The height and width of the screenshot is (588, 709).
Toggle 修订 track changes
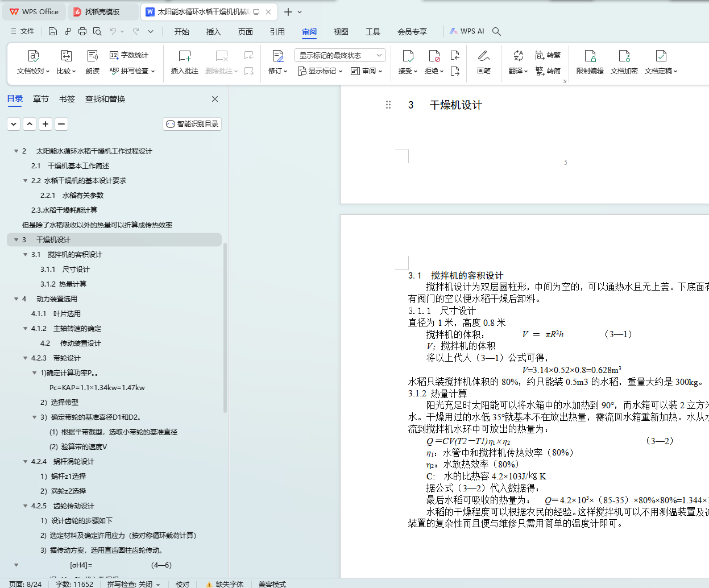[277, 63]
